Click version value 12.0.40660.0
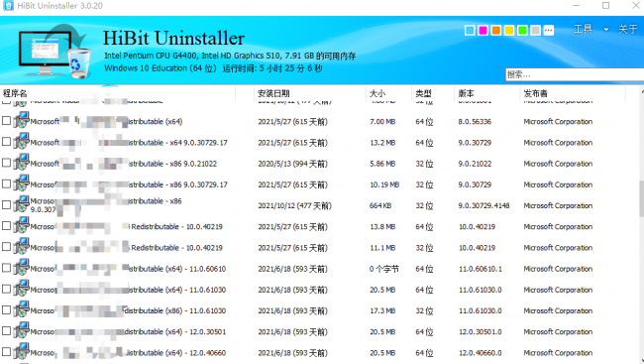This screenshot has width=644, height=364. click(x=481, y=353)
